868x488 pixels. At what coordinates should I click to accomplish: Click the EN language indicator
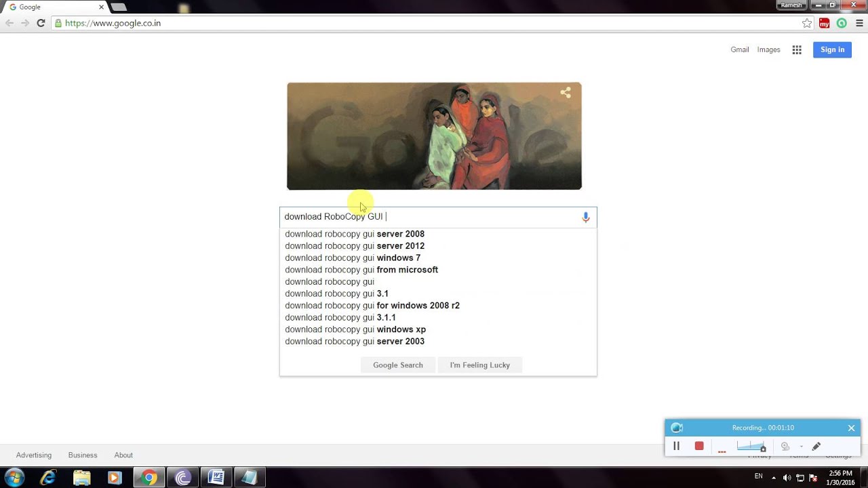coord(759,476)
